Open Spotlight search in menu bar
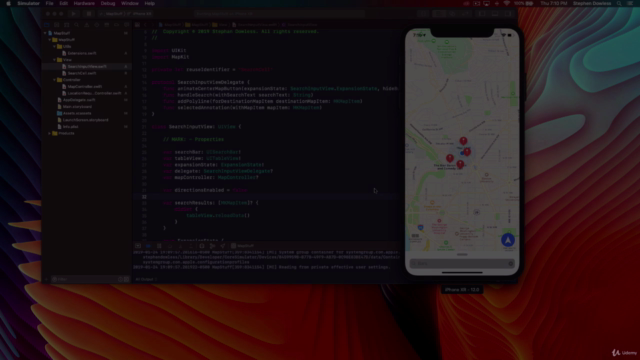Image resolution: width=640 pixels, height=360 pixels. coord(619,3)
